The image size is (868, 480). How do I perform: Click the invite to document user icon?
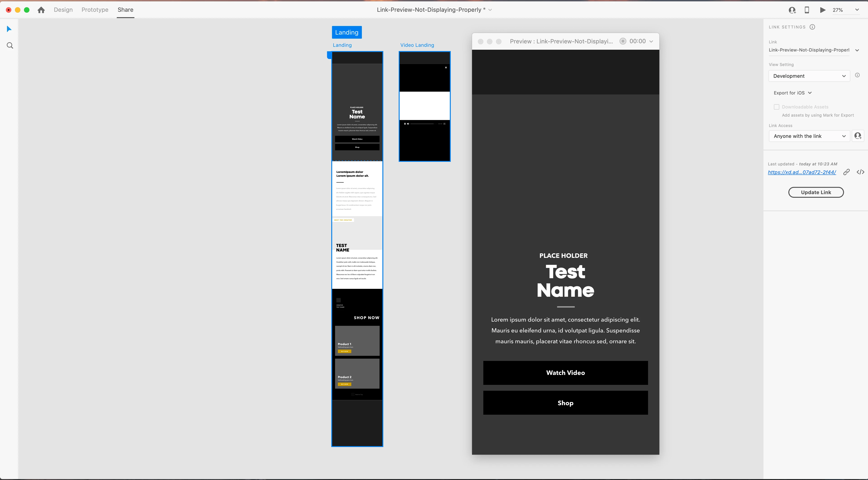(x=792, y=10)
